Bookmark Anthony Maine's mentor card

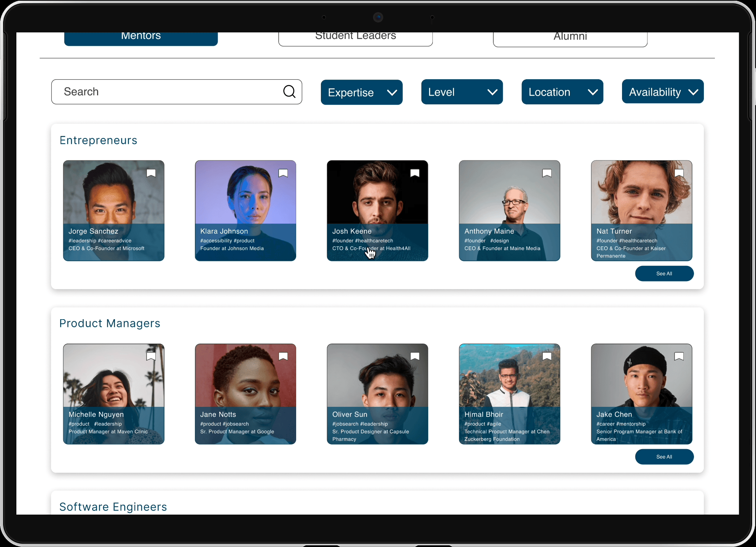tap(547, 173)
